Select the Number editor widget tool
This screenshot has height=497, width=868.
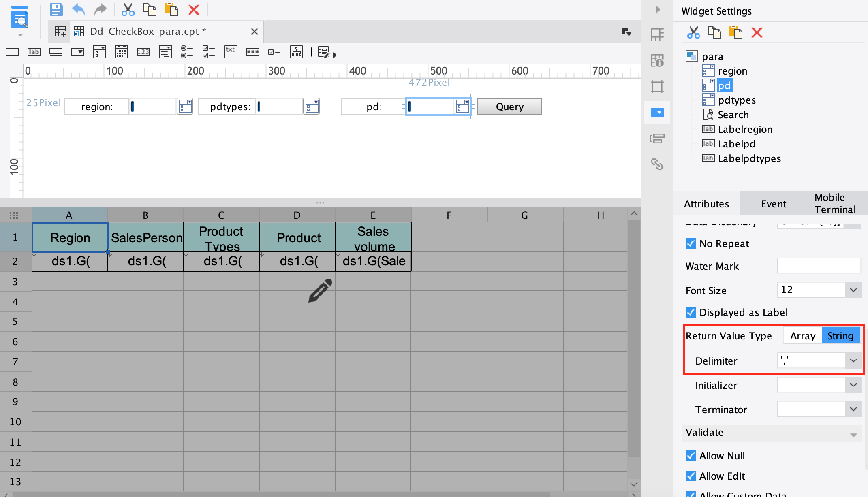(143, 52)
